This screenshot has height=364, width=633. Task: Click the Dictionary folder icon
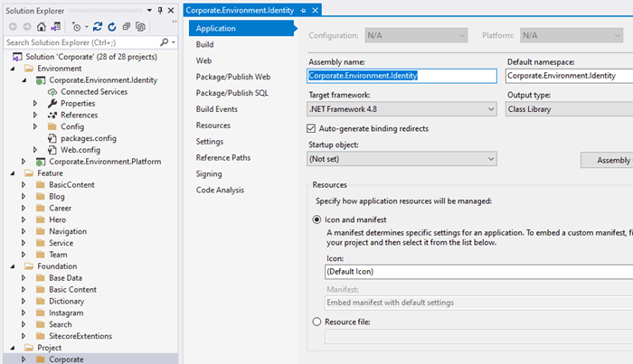click(41, 301)
